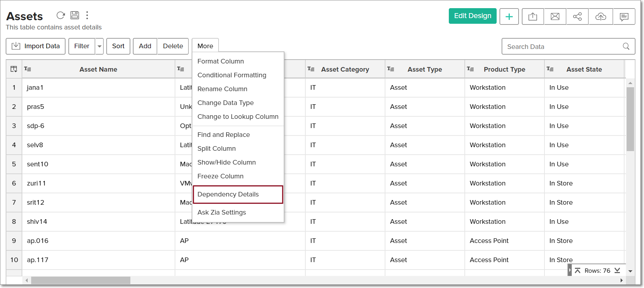The width and height of the screenshot is (644, 288).
Task: Click the green plus create icon
Action: click(x=509, y=17)
